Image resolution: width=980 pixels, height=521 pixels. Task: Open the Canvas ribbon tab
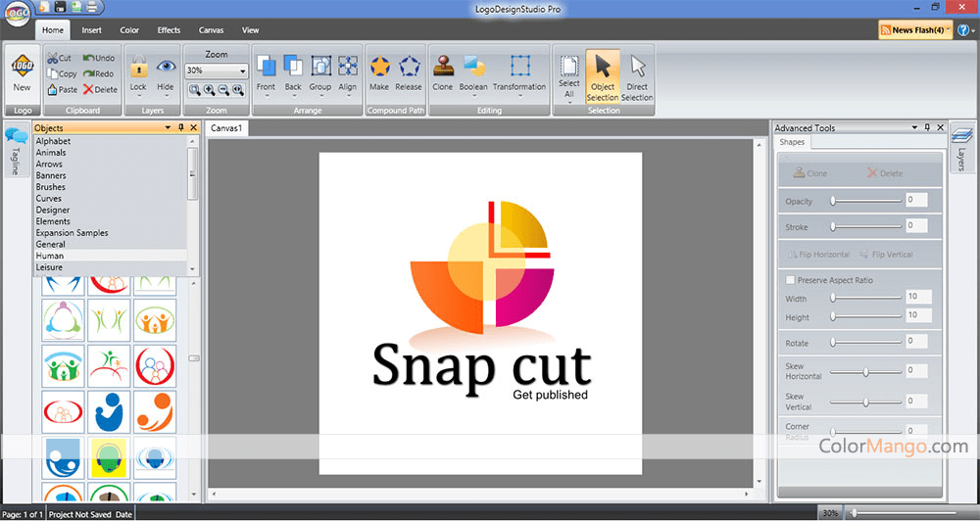click(211, 30)
